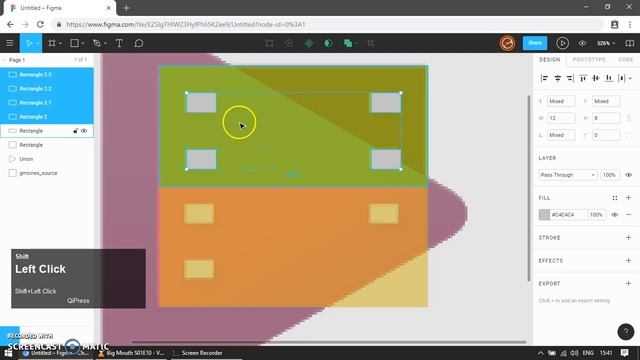Viewport: 640px width, 360px height.
Task: Align vertical centers of layers
Action: point(596,78)
